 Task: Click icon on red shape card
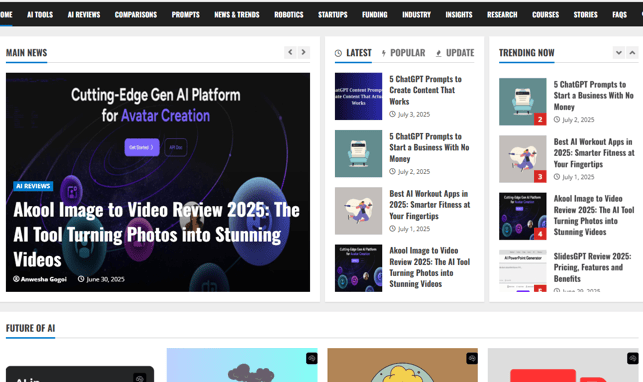[x=633, y=358]
